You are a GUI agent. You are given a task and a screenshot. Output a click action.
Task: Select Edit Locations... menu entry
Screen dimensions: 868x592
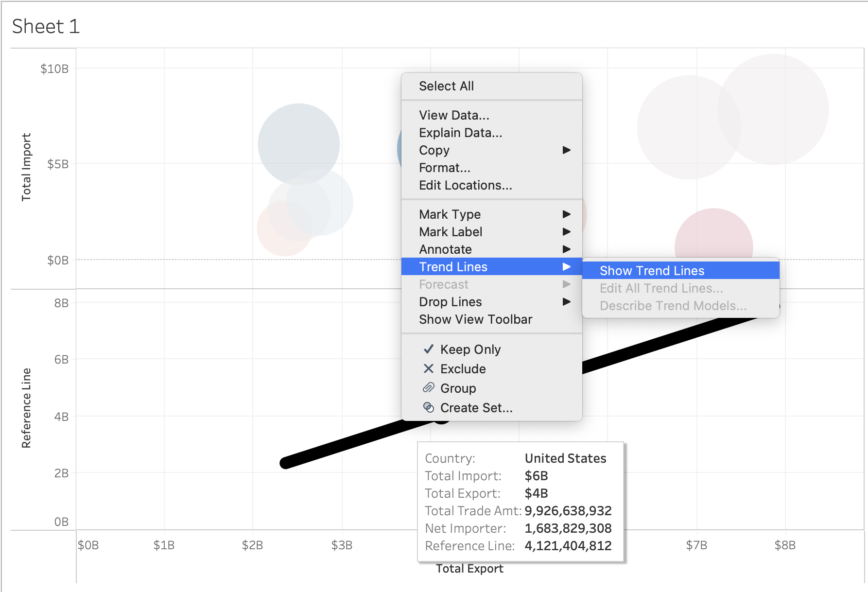pos(465,185)
